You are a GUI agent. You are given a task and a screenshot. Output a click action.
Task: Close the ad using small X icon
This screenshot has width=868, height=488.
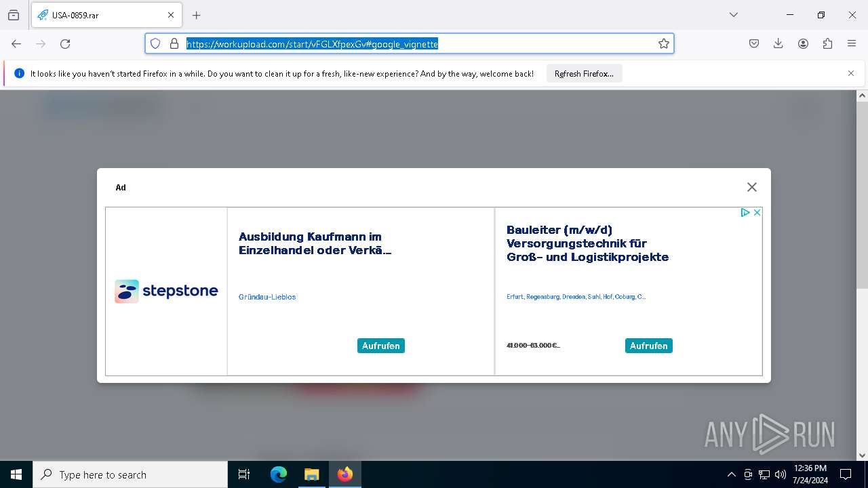757,212
